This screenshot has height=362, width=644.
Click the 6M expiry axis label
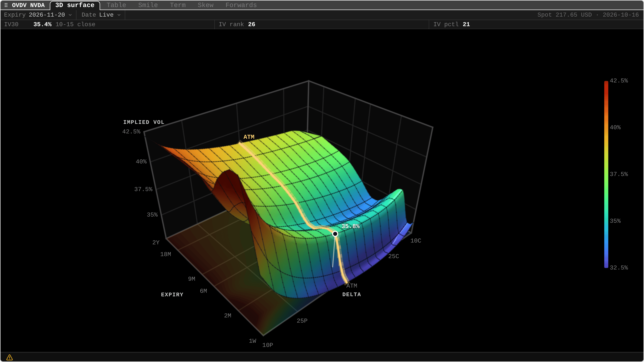203,291
